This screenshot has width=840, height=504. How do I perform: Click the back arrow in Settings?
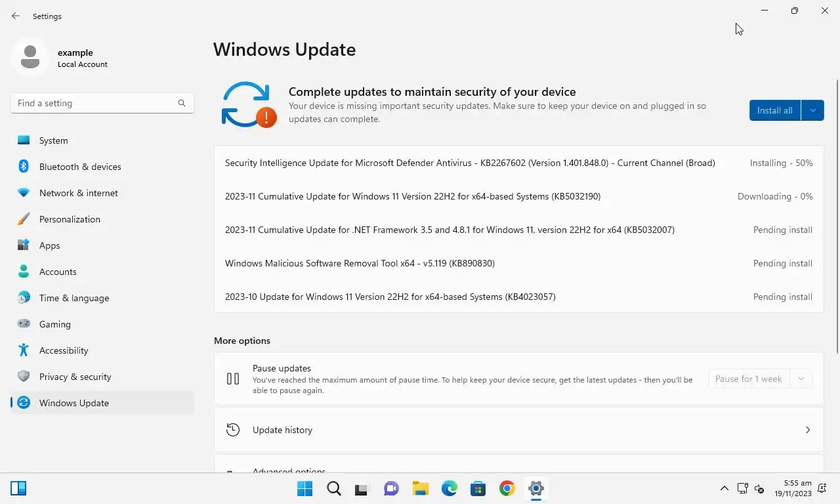pos(16,16)
